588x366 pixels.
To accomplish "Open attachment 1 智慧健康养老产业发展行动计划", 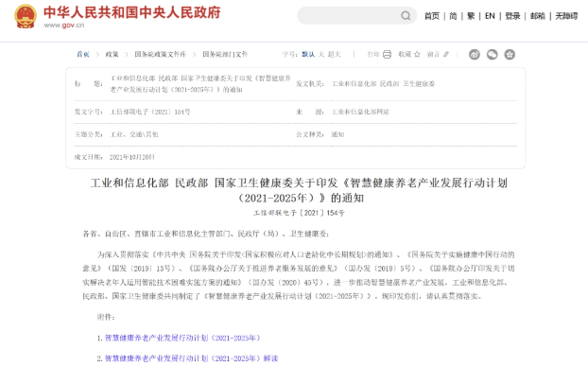I will pyautogui.click(x=182, y=338).
